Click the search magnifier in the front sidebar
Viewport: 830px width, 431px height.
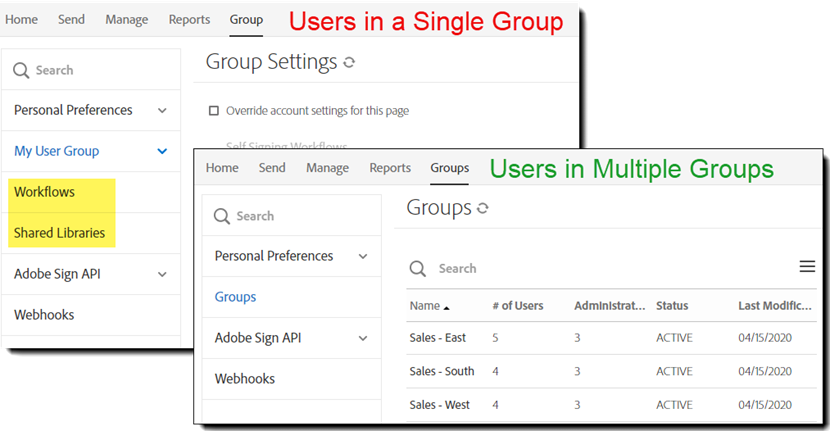coord(221,216)
